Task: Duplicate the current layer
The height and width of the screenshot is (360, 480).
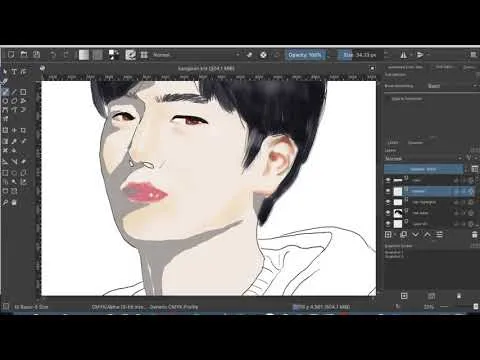Action: click(x=403, y=235)
